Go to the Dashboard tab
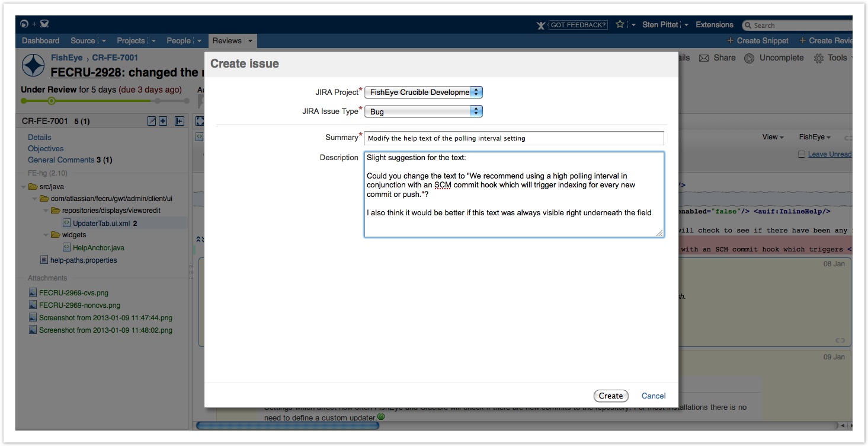Screen dimensions: 868x446 [x=41, y=41]
